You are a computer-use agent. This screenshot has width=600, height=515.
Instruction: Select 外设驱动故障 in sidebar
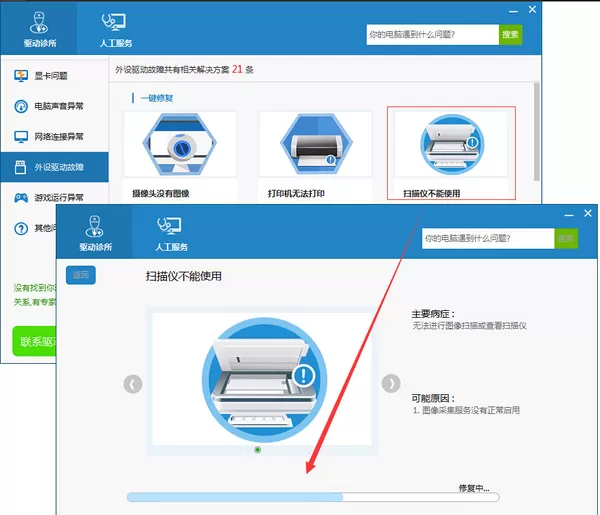click(54, 167)
